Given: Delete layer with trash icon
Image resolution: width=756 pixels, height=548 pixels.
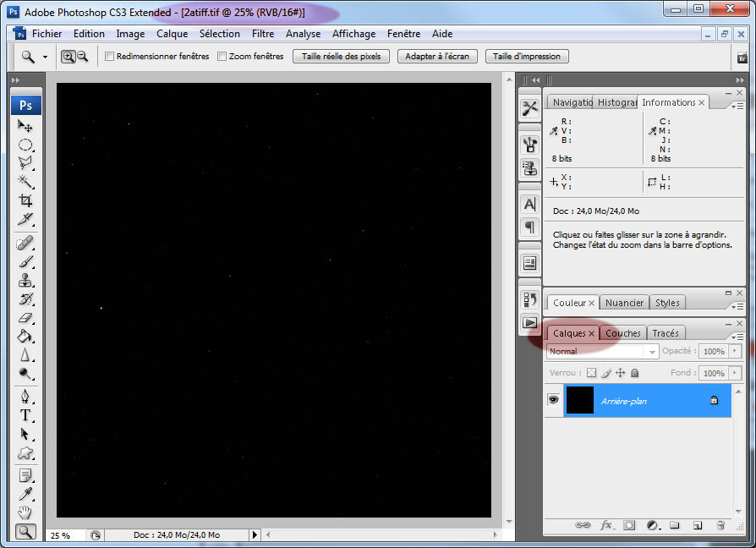Looking at the screenshot, I should [720, 525].
